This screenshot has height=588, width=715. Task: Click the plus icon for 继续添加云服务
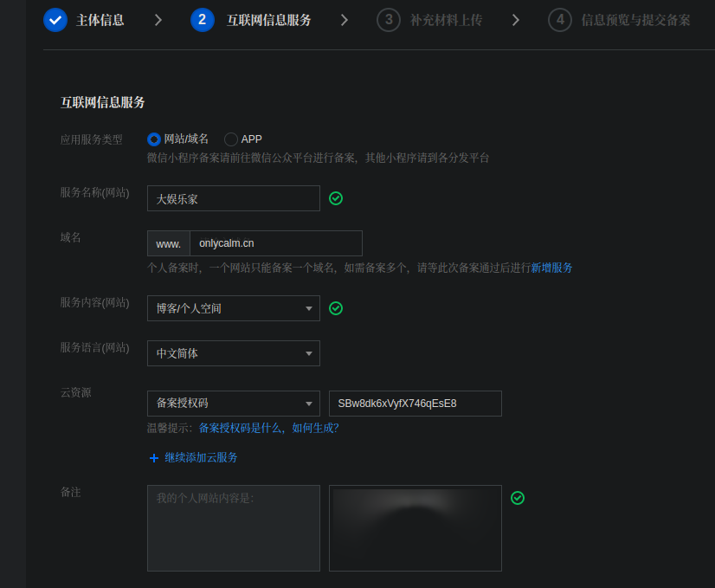click(x=154, y=458)
